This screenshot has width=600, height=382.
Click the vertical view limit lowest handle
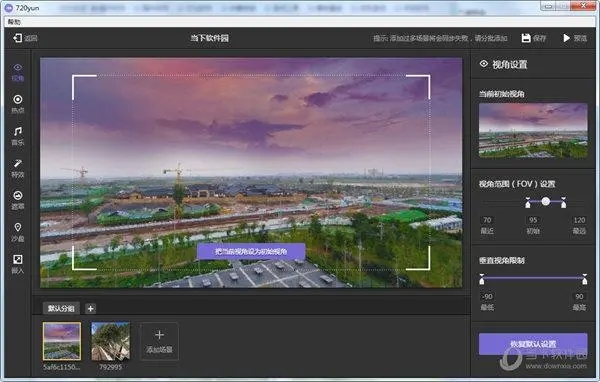[482, 279]
